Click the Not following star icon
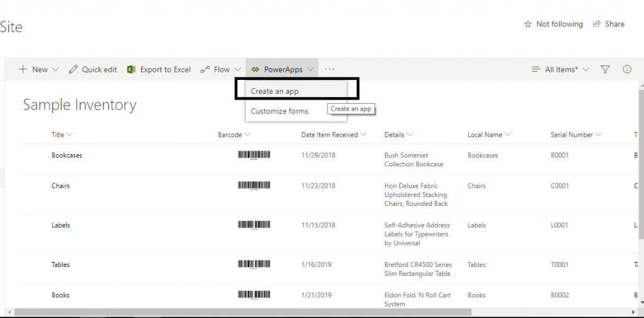Image resolution: width=644 pixels, height=318 pixels. (528, 25)
